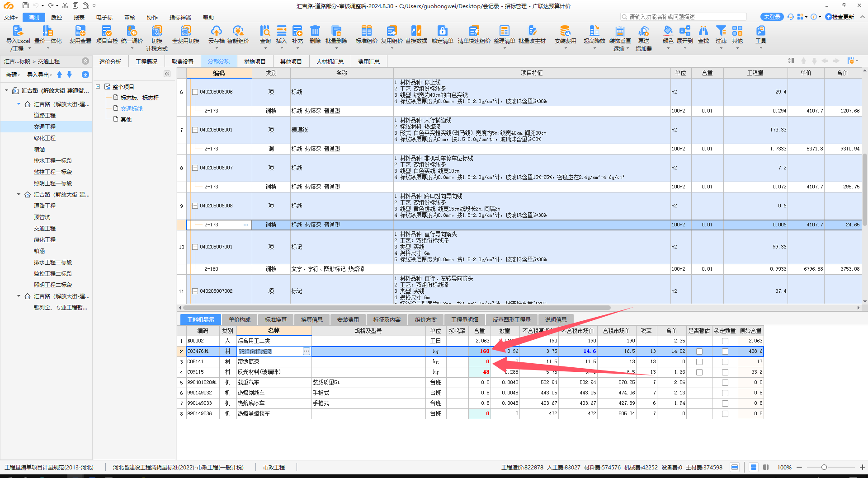Open the 新建 dropdown

click(x=13, y=75)
